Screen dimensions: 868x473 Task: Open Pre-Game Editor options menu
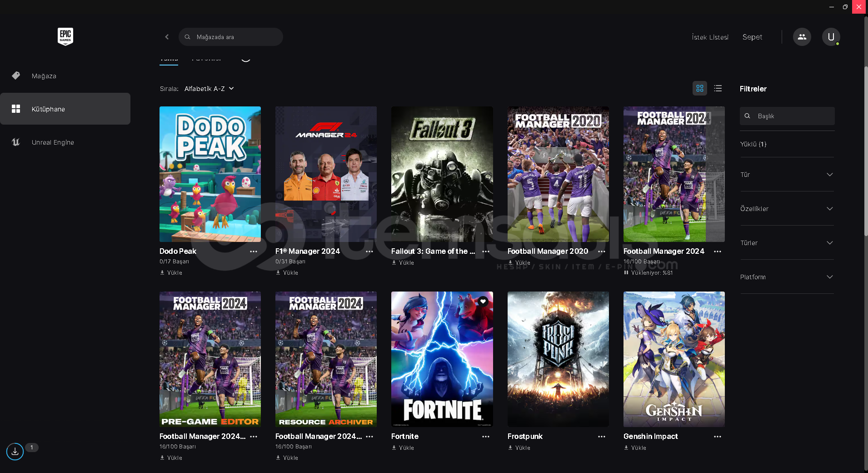click(x=254, y=437)
